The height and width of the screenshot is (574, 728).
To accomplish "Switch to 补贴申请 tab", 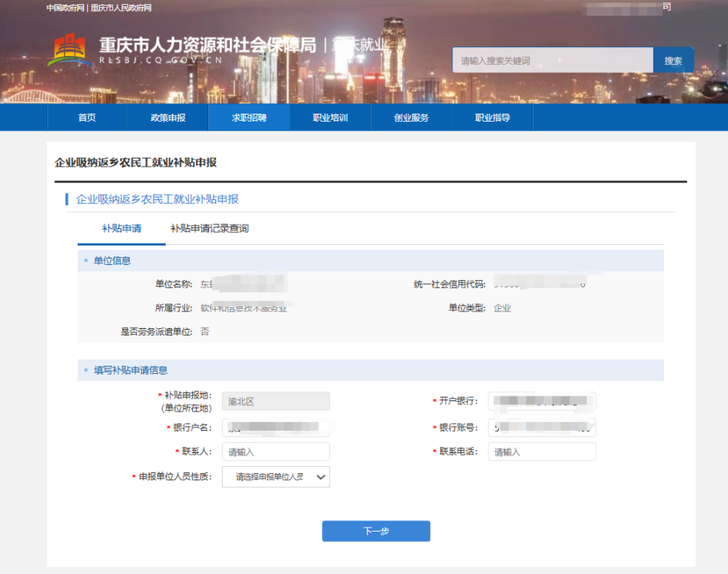I will click(x=122, y=228).
